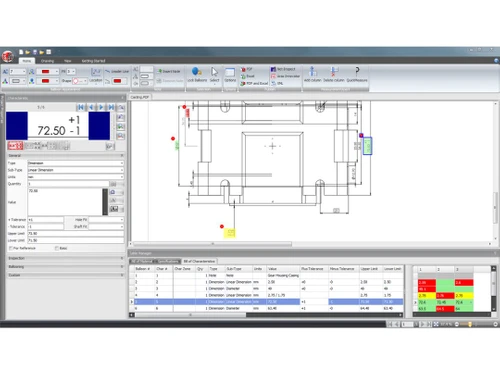Click the picture icon beside the Value box
Image resolution: width=500 pixels, height=375 pixels.
tap(114, 209)
